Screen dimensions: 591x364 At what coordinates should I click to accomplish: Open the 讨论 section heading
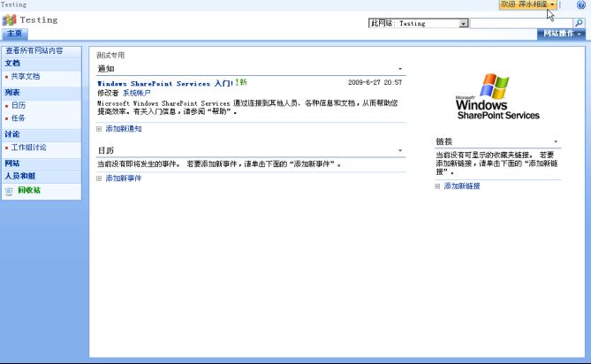point(12,134)
